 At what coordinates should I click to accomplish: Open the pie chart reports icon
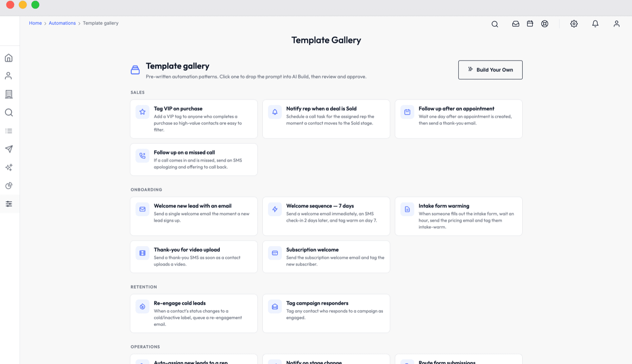pos(9,185)
